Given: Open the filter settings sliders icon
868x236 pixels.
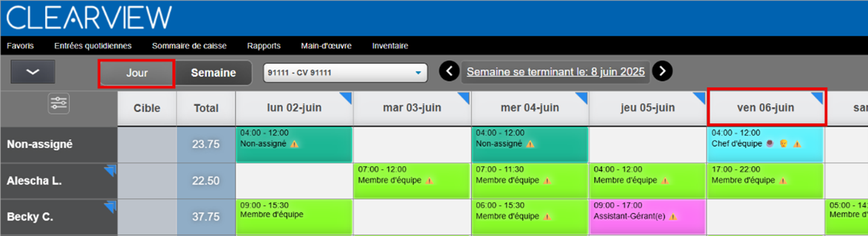Looking at the screenshot, I should (x=59, y=103).
